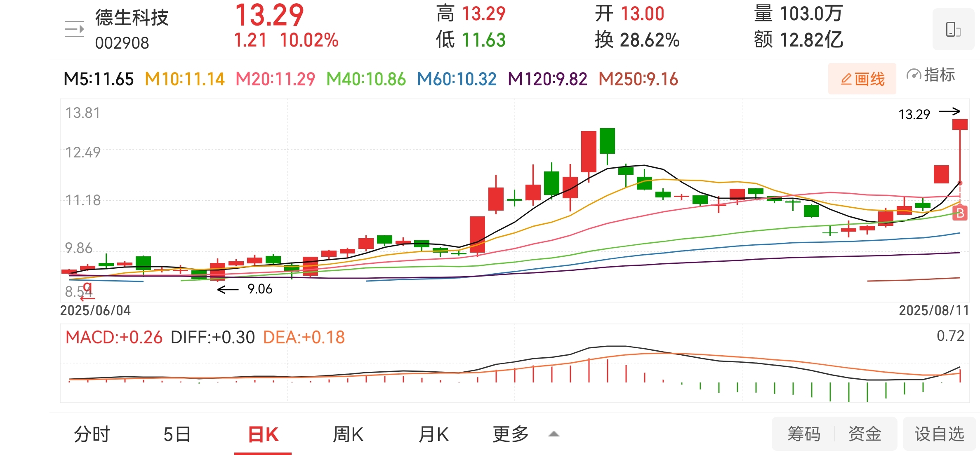This screenshot has height=455, width=980.
Task: Switch to the 分时 tab
Action: 92,434
